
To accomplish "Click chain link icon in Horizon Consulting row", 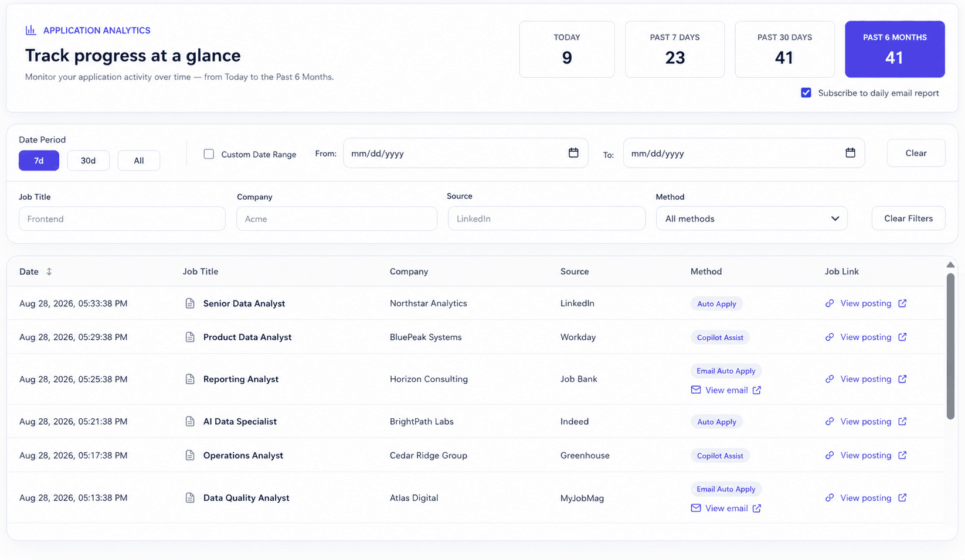I will 830,379.
